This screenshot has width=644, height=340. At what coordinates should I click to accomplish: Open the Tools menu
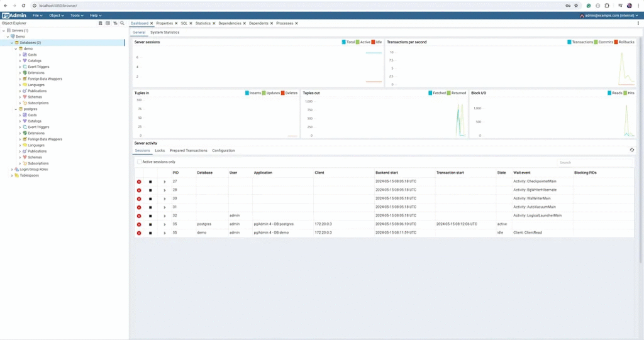click(x=77, y=16)
